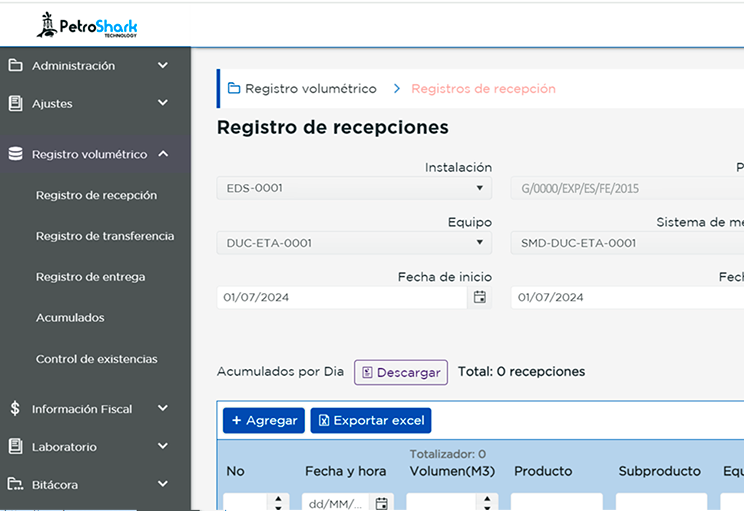
Task: Go to Acumulados in sidebar
Action: click(x=70, y=318)
